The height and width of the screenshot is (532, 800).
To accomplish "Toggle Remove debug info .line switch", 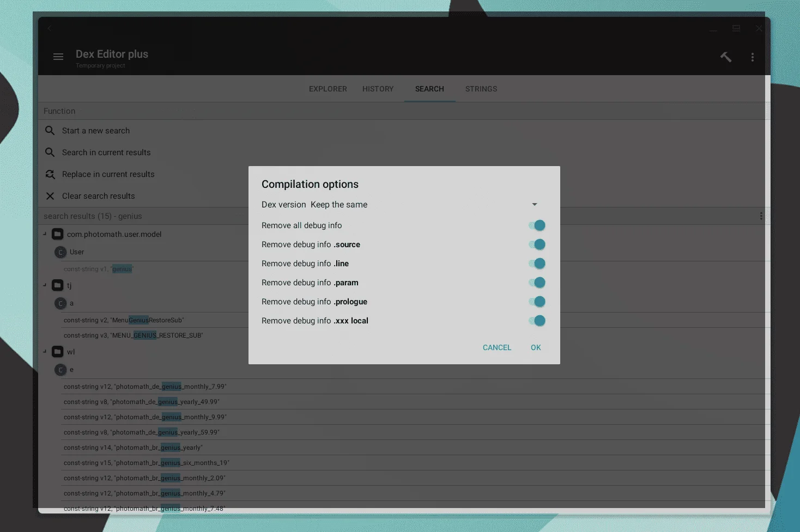I will 537,264.
